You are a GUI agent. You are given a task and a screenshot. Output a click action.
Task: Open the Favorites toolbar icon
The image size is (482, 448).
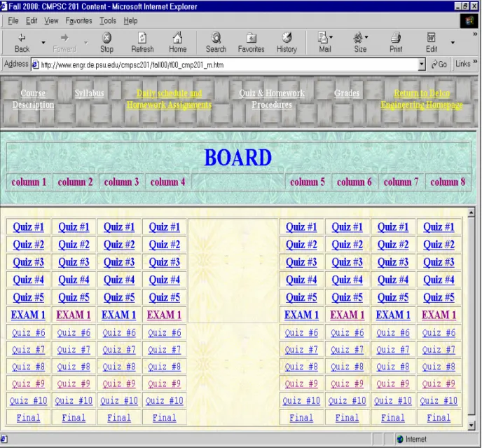click(x=251, y=43)
